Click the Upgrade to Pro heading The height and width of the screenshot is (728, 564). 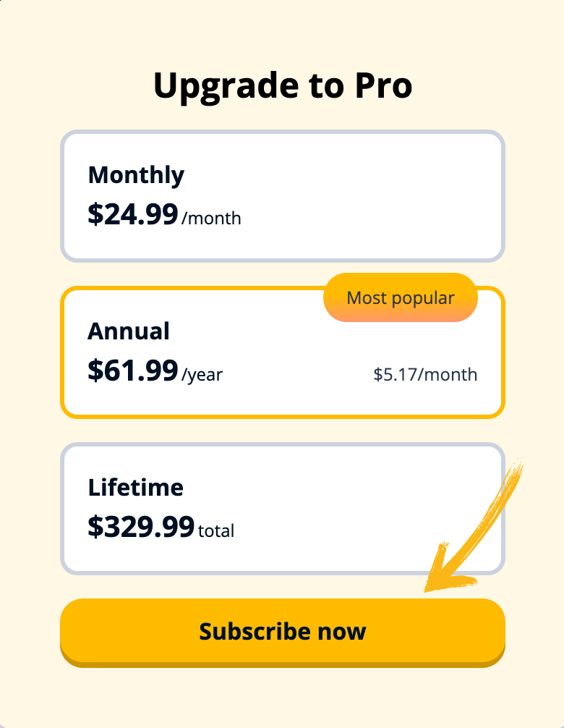click(282, 85)
